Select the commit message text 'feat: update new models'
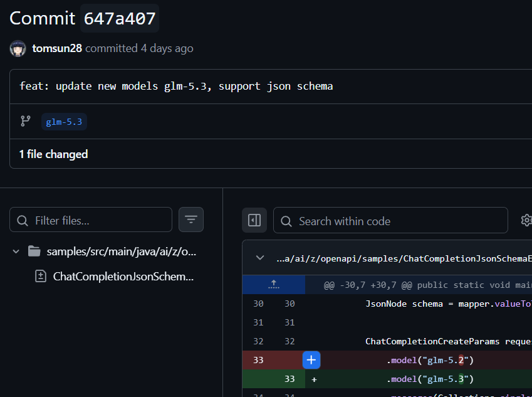 tap(88, 87)
